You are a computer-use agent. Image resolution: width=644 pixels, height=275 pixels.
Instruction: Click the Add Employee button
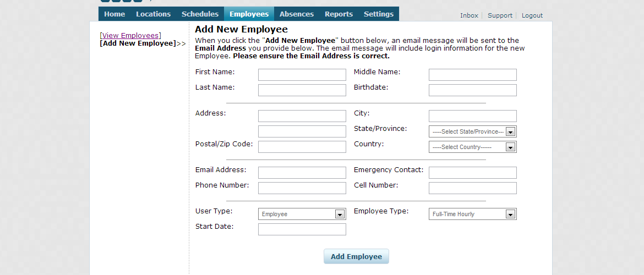click(356, 257)
